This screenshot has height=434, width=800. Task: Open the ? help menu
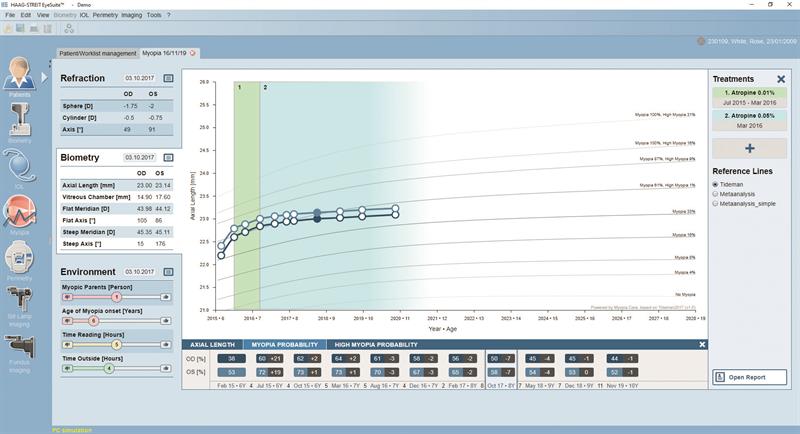(x=169, y=15)
